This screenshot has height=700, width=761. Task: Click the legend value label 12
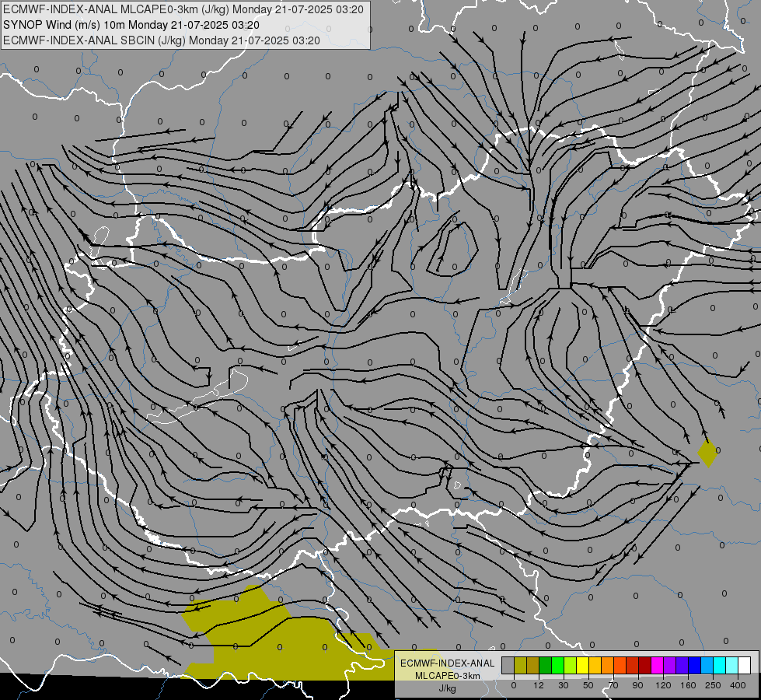[x=539, y=685]
